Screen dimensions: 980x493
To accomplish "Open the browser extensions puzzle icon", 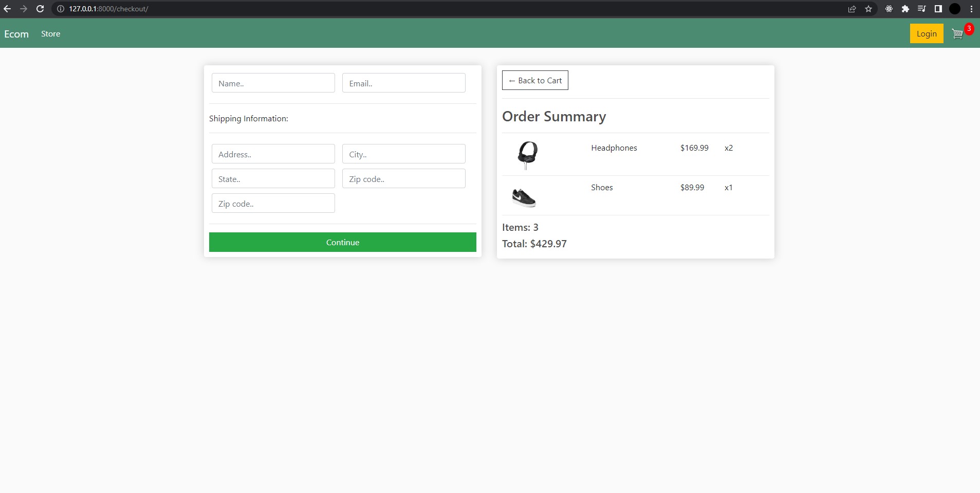I will pyautogui.click(x=905, y=9).
